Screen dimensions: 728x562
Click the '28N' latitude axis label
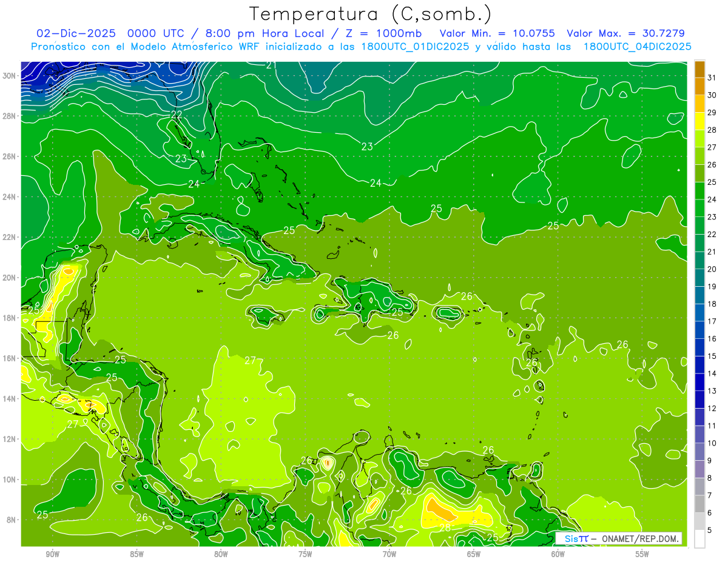tap(10, 116)
